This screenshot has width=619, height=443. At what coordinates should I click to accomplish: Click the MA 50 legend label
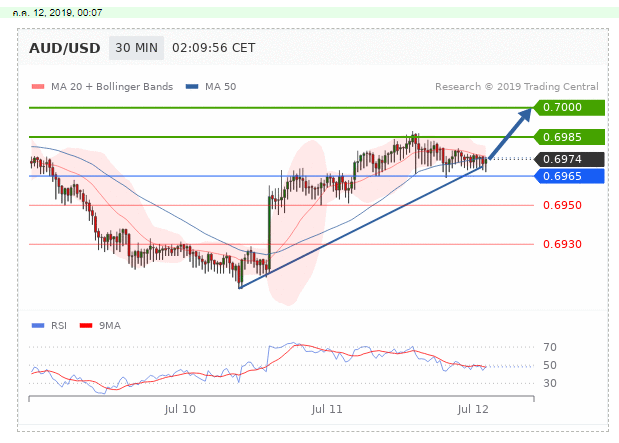pyautogui.click(x=221, y=87)
